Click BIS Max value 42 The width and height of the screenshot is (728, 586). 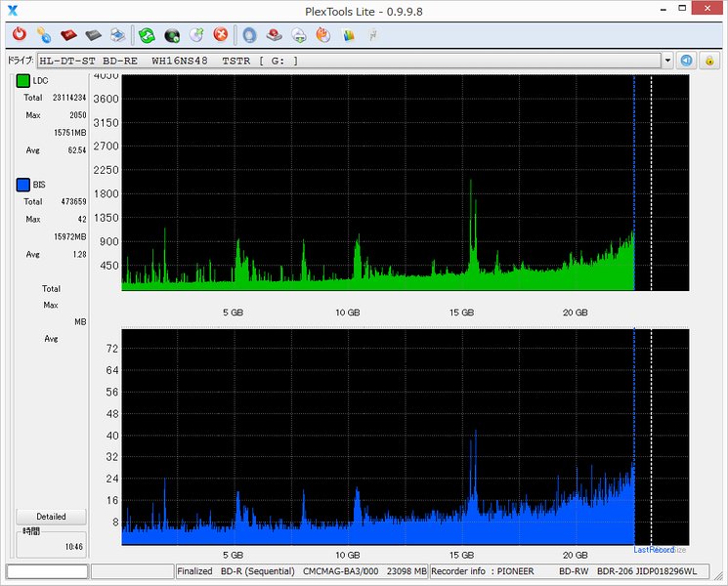click(82, 219)
